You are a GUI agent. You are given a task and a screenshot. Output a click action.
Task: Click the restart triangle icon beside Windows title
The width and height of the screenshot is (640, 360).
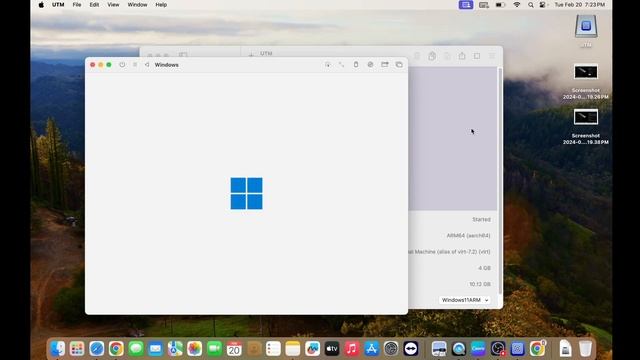(147, 65)
